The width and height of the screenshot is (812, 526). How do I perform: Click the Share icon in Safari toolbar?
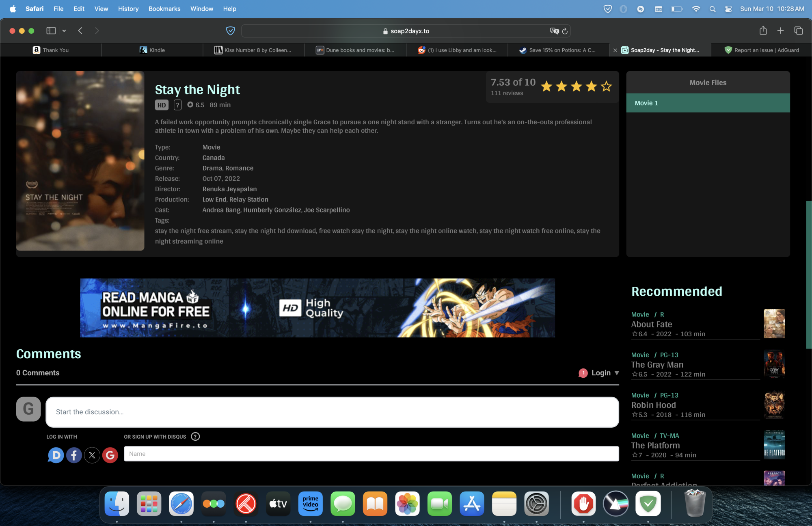click(763, 31)
